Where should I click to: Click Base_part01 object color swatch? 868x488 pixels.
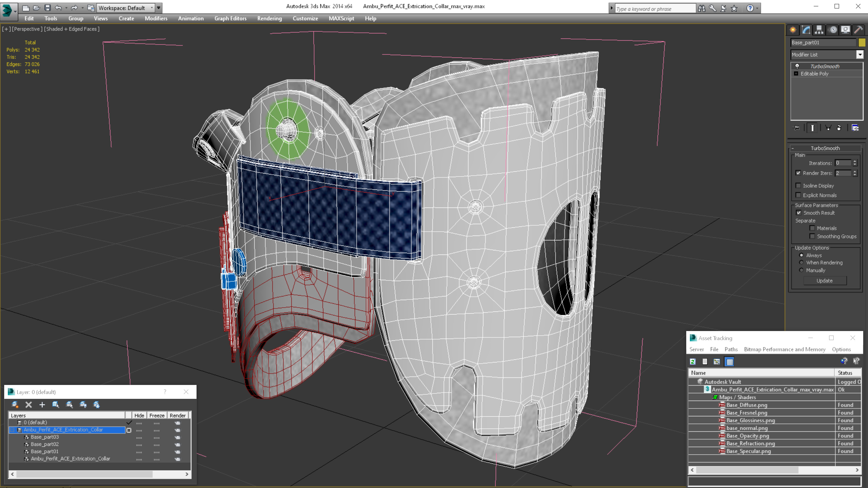tap(862, 42)
